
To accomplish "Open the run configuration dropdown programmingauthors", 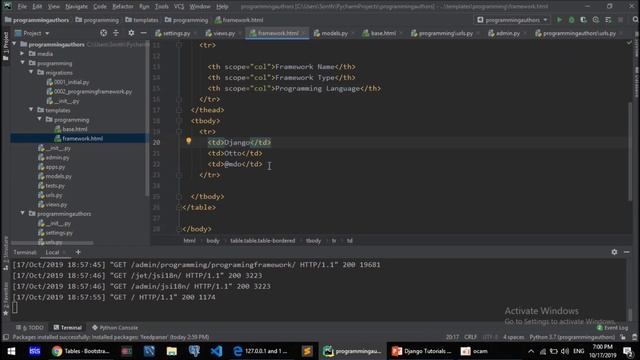I will 512,20.
